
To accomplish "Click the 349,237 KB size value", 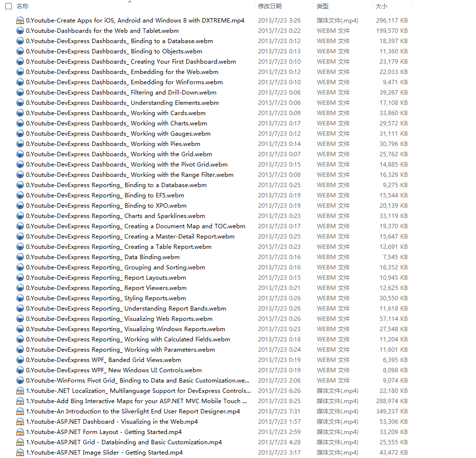I will coord(392,411).
